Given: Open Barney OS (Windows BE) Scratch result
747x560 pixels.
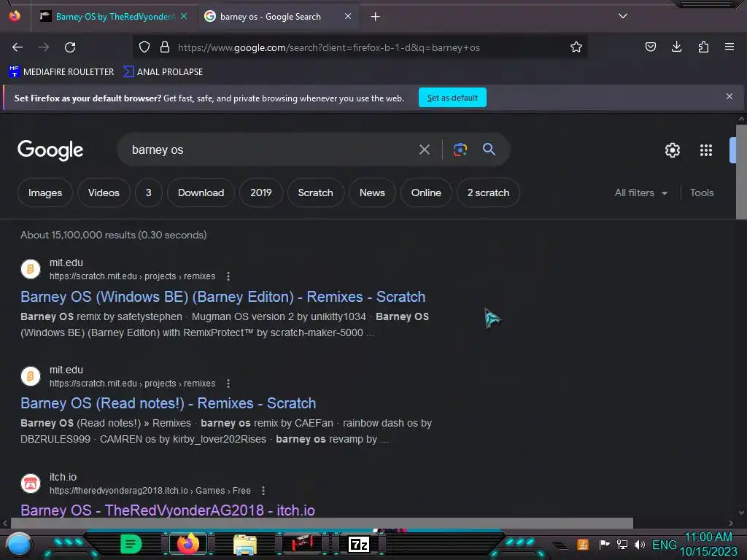Looking at the screenshot, I should 223,297.
